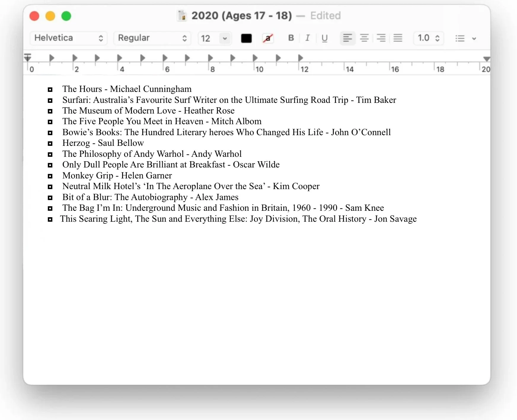
Task: Toggle underline formatting
Action: [324, 38]
